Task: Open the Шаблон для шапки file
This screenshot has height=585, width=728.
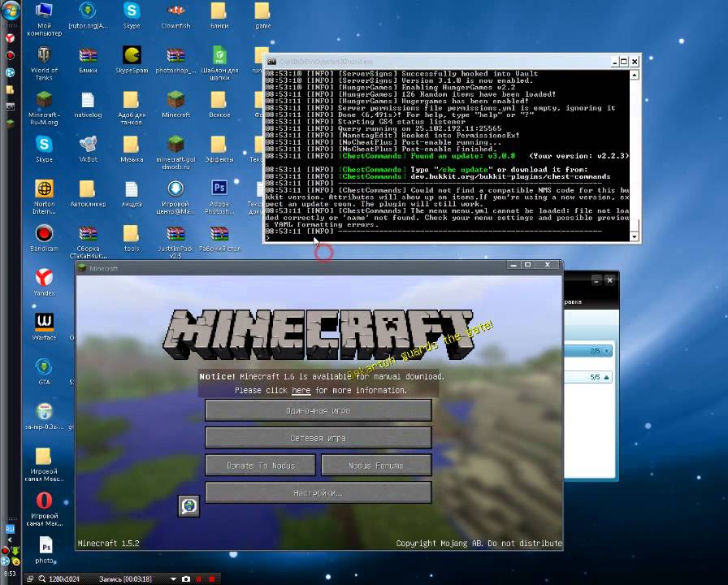Action: 219,63
